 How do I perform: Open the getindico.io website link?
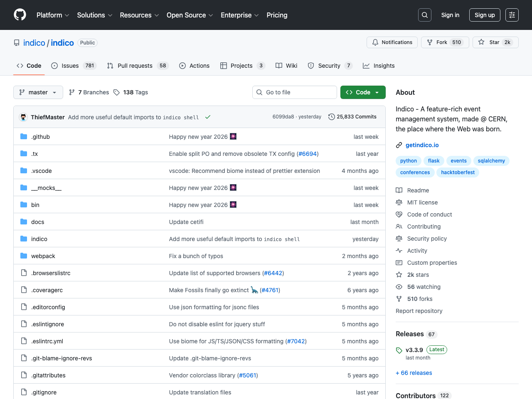click(422, 145)
